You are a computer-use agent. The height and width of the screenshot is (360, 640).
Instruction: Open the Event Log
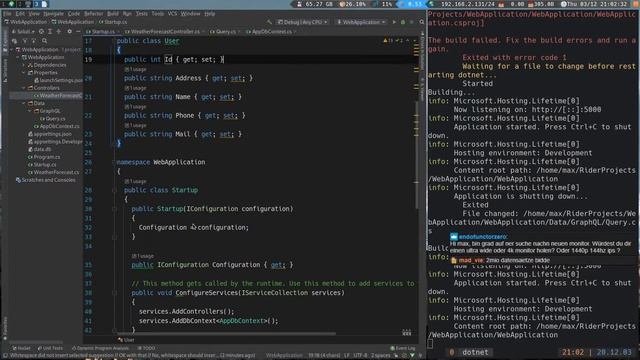coord(402,349)
